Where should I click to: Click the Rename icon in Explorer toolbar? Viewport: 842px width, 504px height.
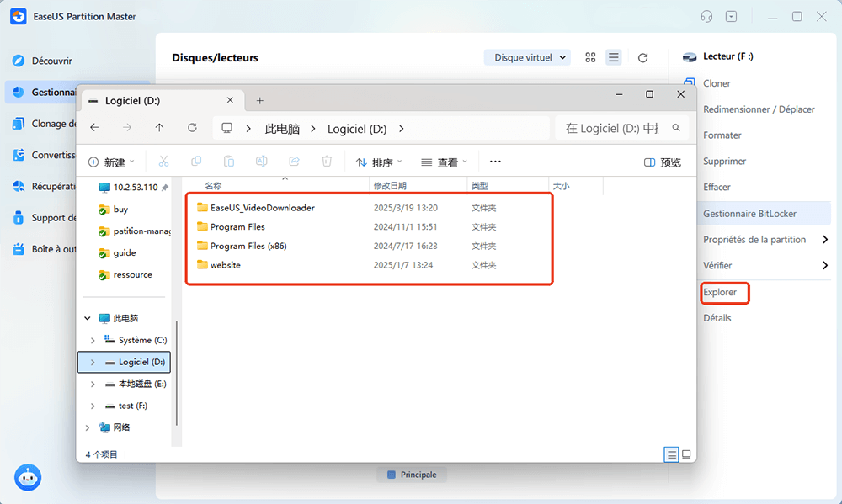point(262,161)
